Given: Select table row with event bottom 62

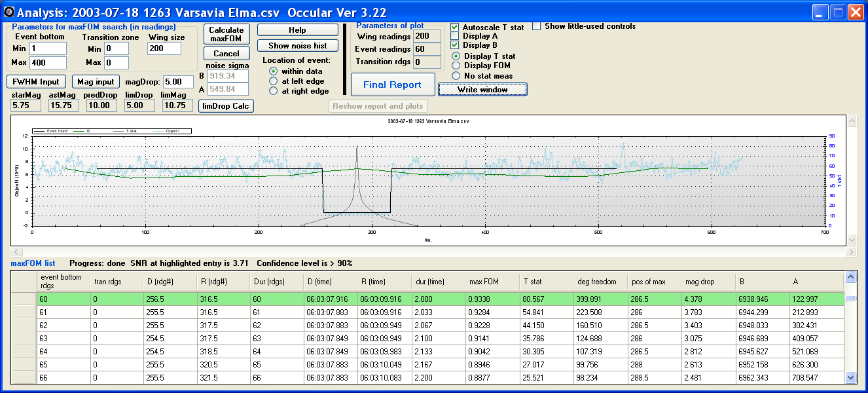Looking at the screenshot, I should (427, 325).
